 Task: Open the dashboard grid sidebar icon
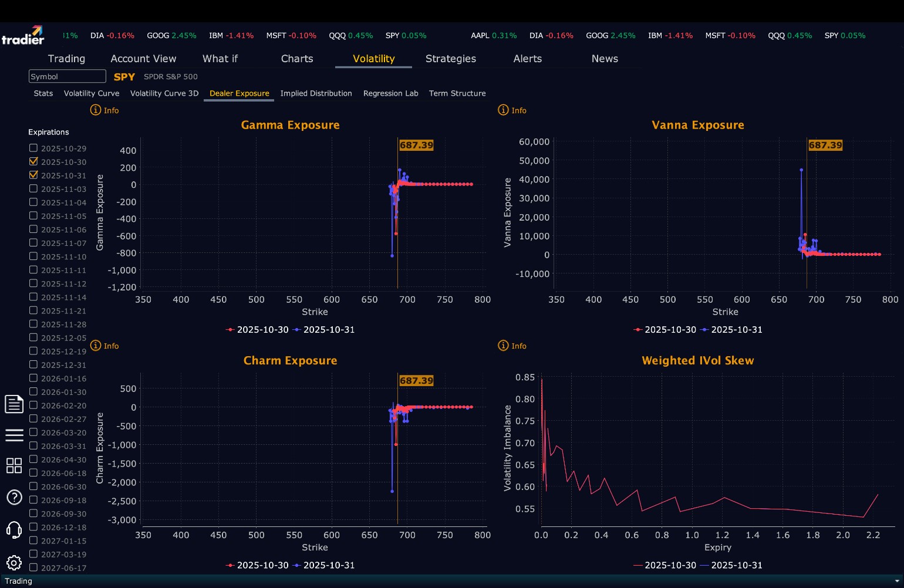pos(14,465)
